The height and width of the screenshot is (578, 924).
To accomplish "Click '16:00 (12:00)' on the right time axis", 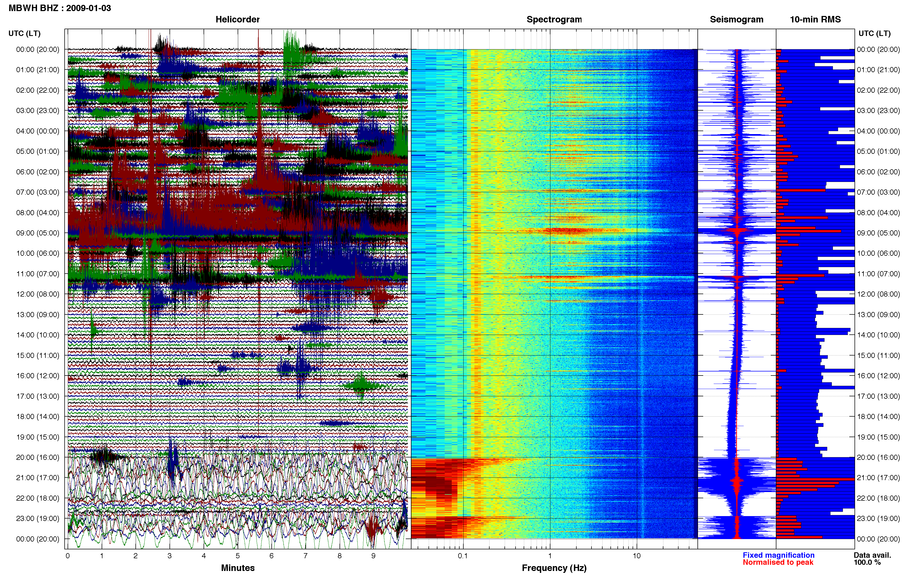I will pyautogui.click(x=878, y=376).
